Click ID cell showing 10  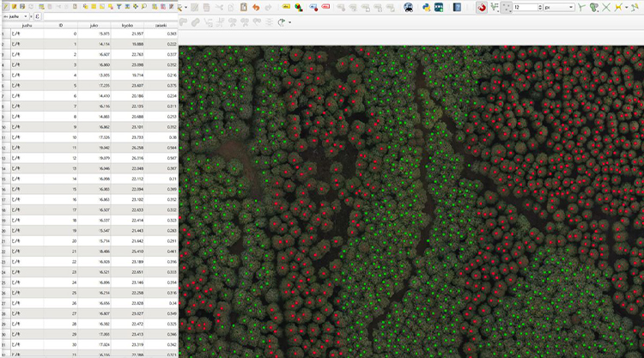tap(60, 137)
